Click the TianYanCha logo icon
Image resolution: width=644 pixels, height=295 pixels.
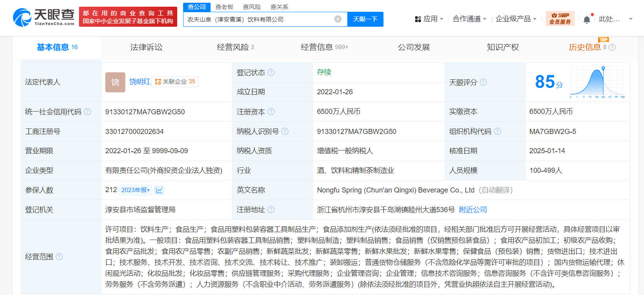[x=22, y=18]
